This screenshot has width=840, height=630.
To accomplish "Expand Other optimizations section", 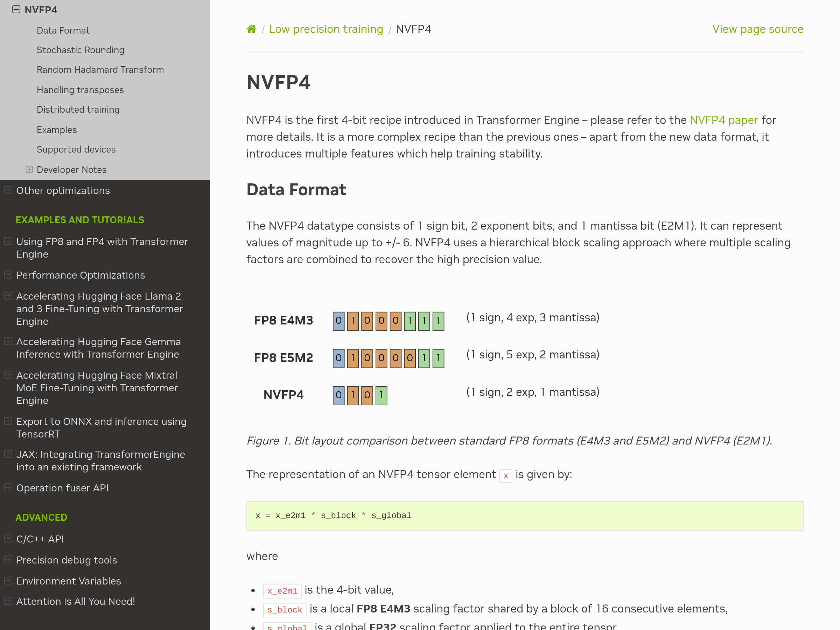I will pos(8,190).
